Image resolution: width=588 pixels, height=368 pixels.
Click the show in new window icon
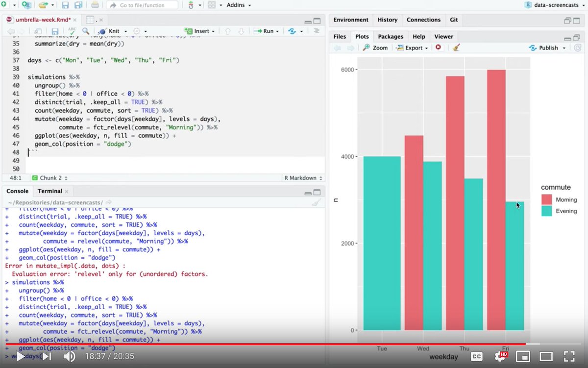coord(38,31)
